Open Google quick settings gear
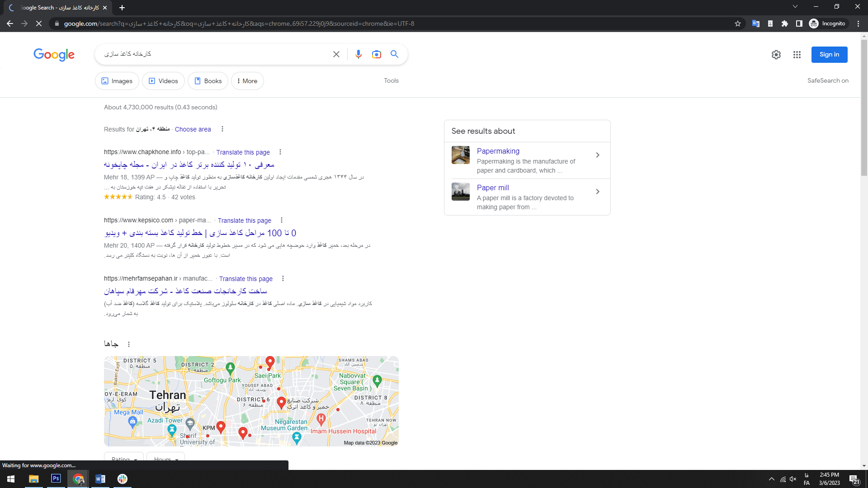 (x=776, y=55)
